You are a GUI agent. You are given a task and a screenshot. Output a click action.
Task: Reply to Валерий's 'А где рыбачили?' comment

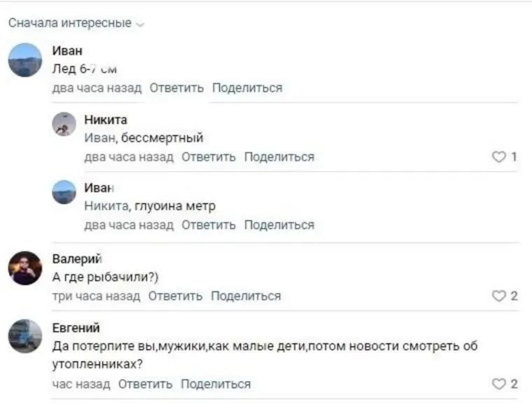[x=176, y=296]
